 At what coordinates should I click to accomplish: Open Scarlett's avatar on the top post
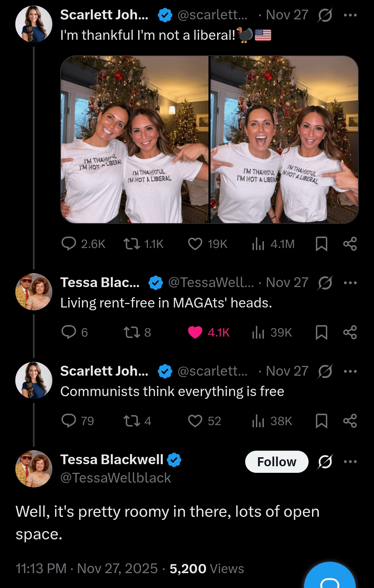click(x=34, y=24)
